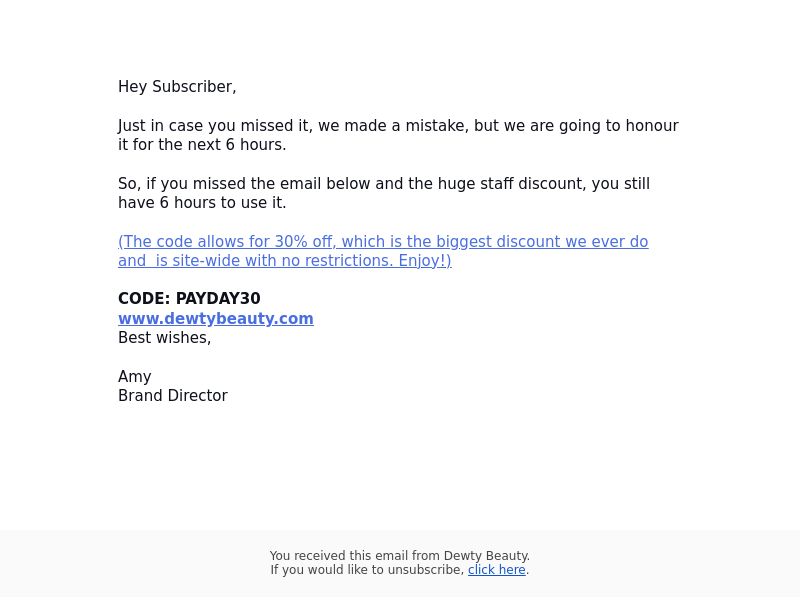Click the 'Just in case you missed it' sentence
This screenshot has height=600, width=800.
(x=398, y=126)
